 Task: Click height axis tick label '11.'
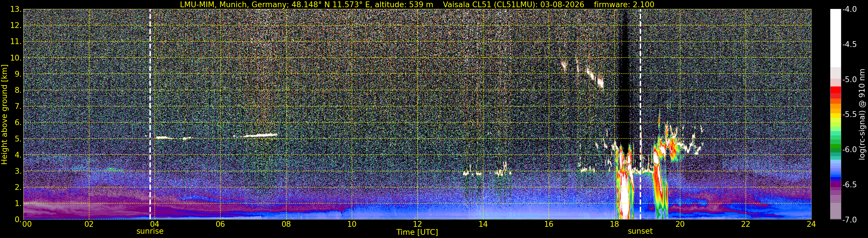pyautogui.click(x=16, y=42)
